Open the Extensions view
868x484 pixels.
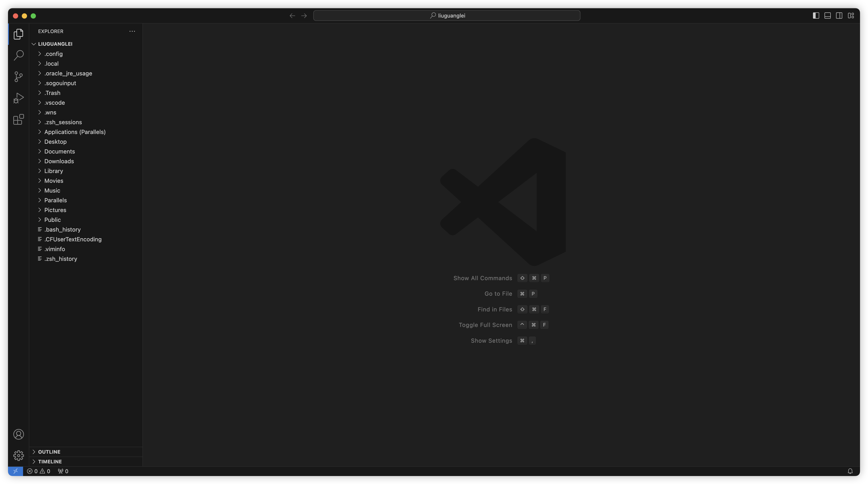19,119
